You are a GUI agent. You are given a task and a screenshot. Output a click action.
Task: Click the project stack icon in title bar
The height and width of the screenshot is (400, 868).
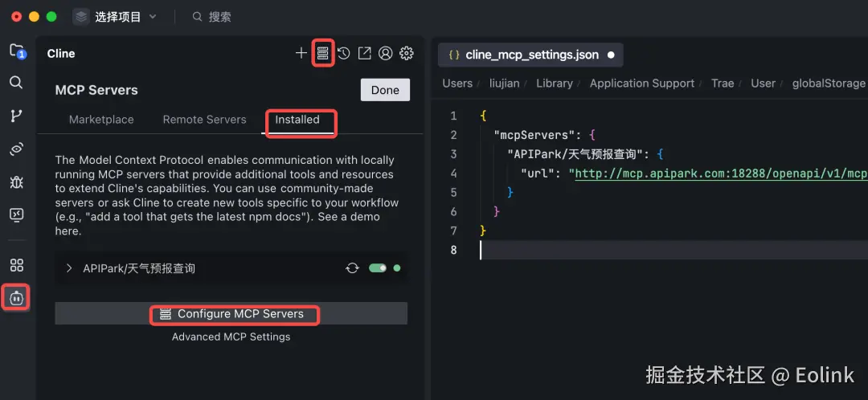click(81, 17)
